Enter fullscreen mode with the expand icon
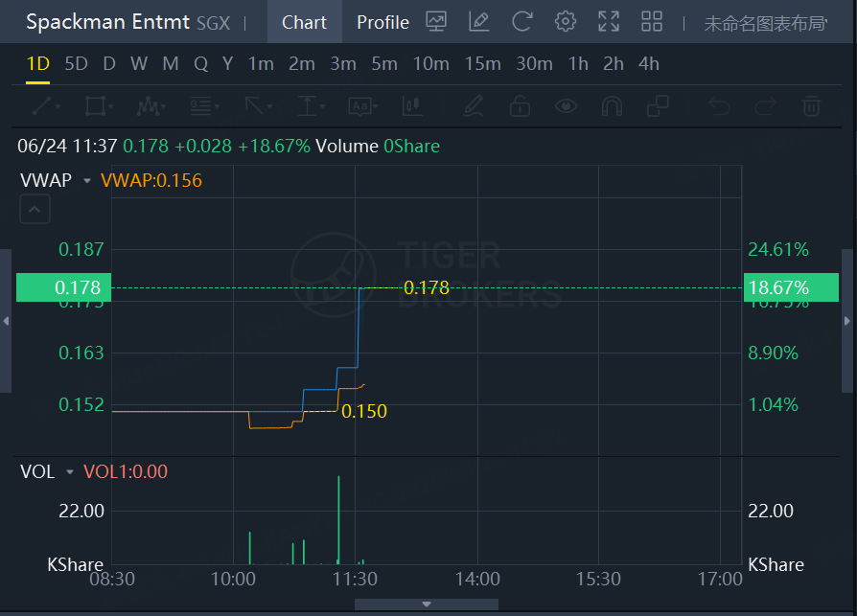This screenshot has height=616, width=857. tap(609, 22)
